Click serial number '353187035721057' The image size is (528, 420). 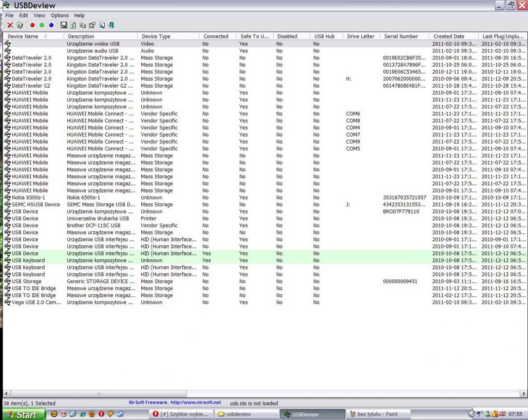[405, 198]
